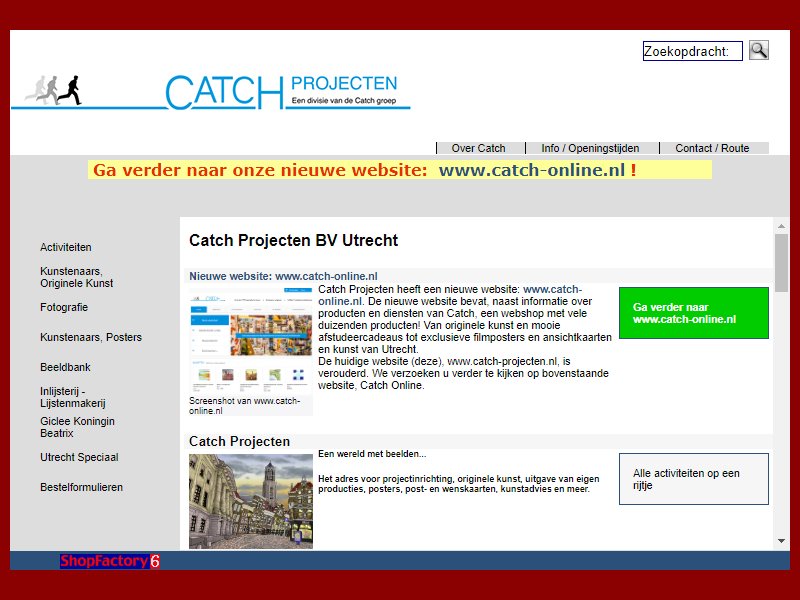Click the vertical scrollbar thumb
This screenshot has width=800, height=600.
781,263
